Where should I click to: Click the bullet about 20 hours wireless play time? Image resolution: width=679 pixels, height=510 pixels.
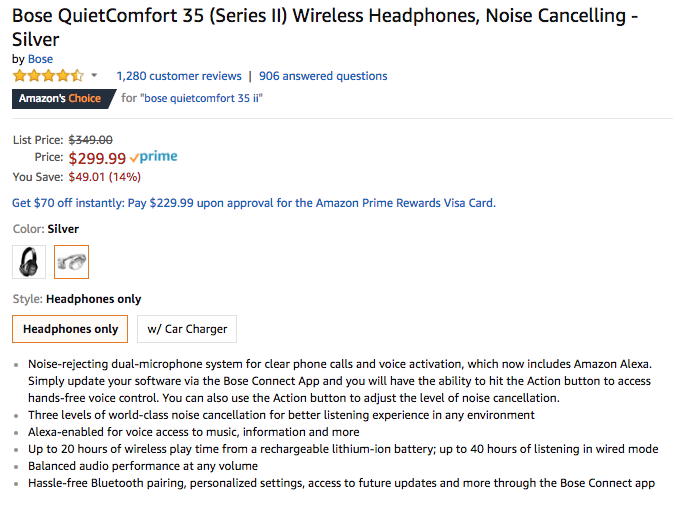[x=342, y=449]
